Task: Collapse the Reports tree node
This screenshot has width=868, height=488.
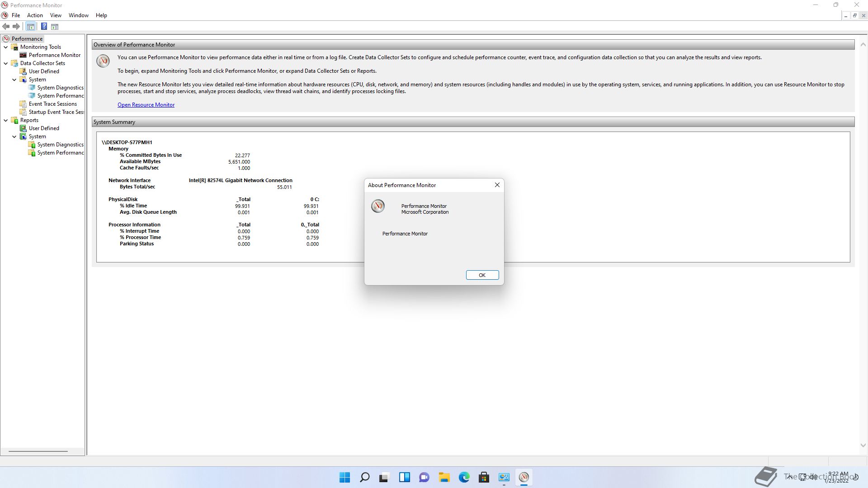Action: tap(5, 120)
